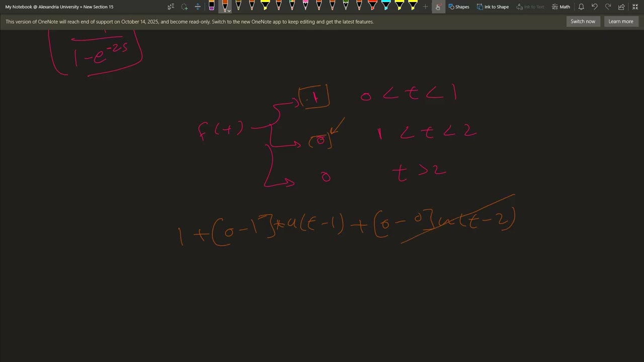Viewport: 644px width, 362px height.
Task: Exit full screen mode
Action: pos(635,7)
